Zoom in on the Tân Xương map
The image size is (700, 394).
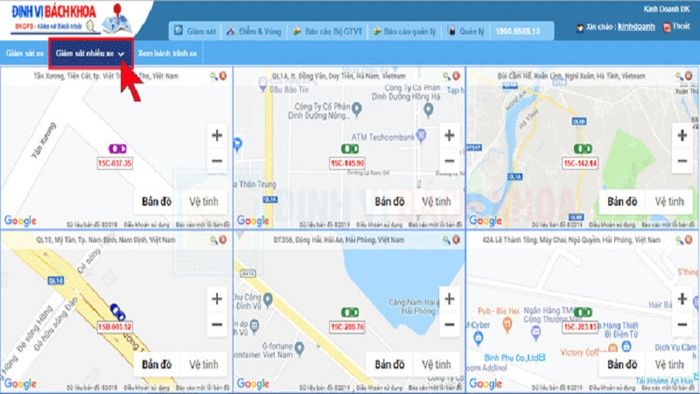(x=217, y=135)
